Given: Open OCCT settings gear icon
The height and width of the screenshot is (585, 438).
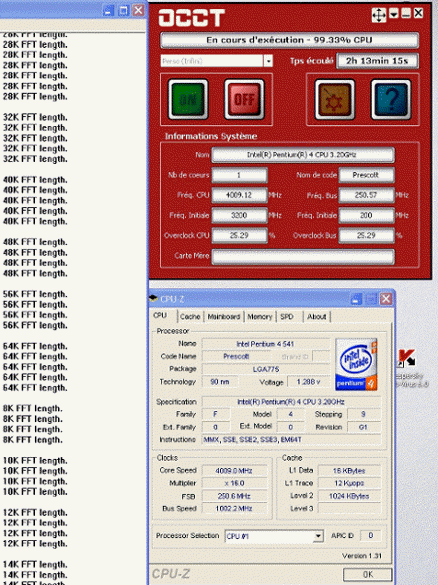Looking at the screenshot, I should coord(335,99).
